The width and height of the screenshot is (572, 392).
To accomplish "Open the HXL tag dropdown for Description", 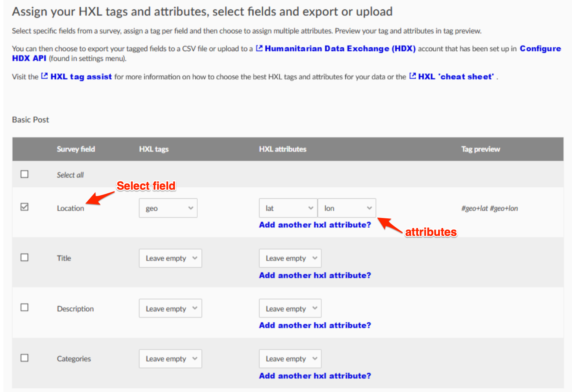I will (x=170, y=308).
